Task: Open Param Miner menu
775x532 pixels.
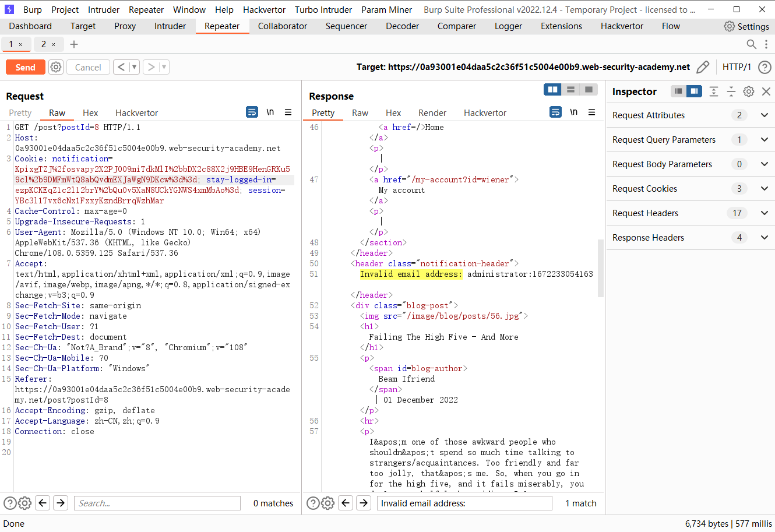Action: pyautogui.click(x=386, y=10)
